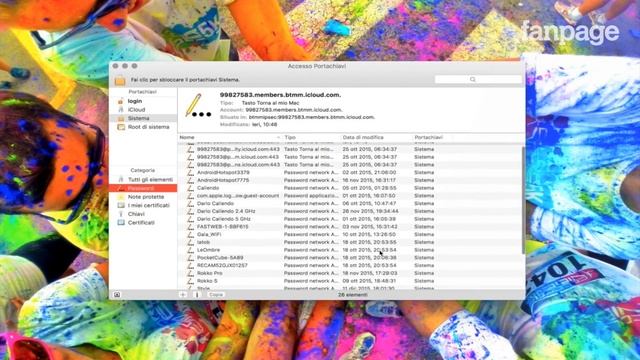The image size is (640, 360).
Task: Click the Tutti gli elementi icon
Action: pyautogui.click(x=121, y=180)
